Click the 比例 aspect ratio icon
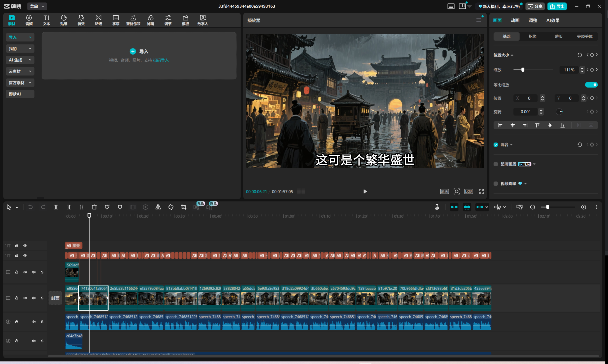Viewport: 608px width, 364px height. tap(469, 191)
